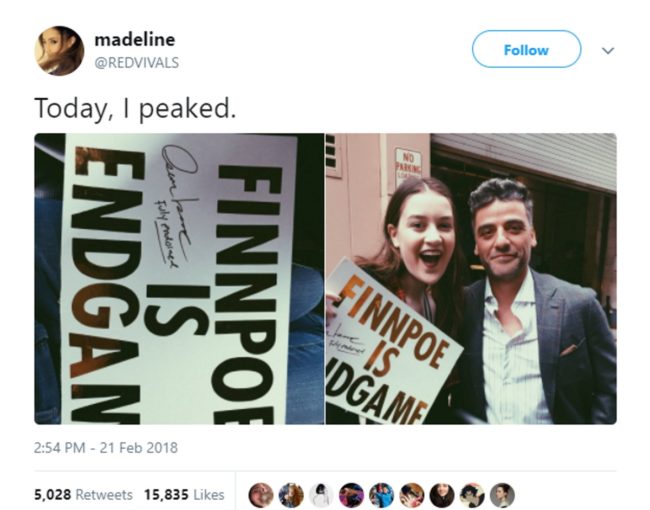The height and width of the screenshot is (510, 650).
Task: Open the fifth liker avatar
Action: pos(382,495)
